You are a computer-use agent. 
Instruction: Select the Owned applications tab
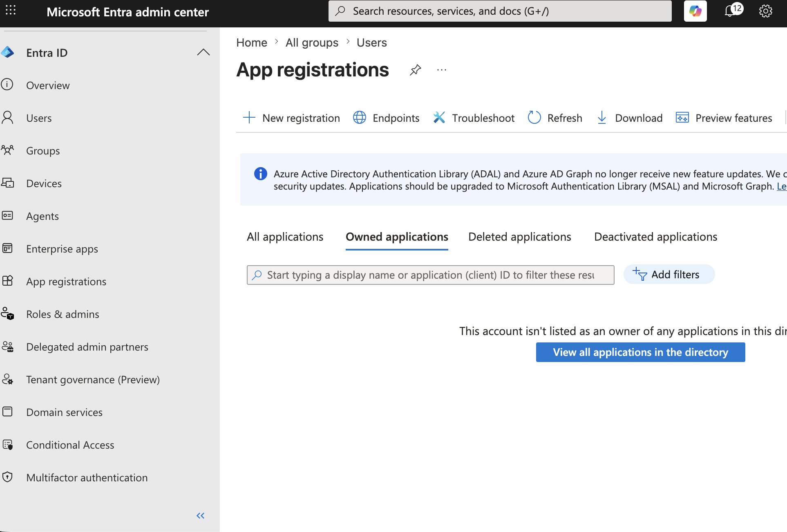click(x=397, y=237)
